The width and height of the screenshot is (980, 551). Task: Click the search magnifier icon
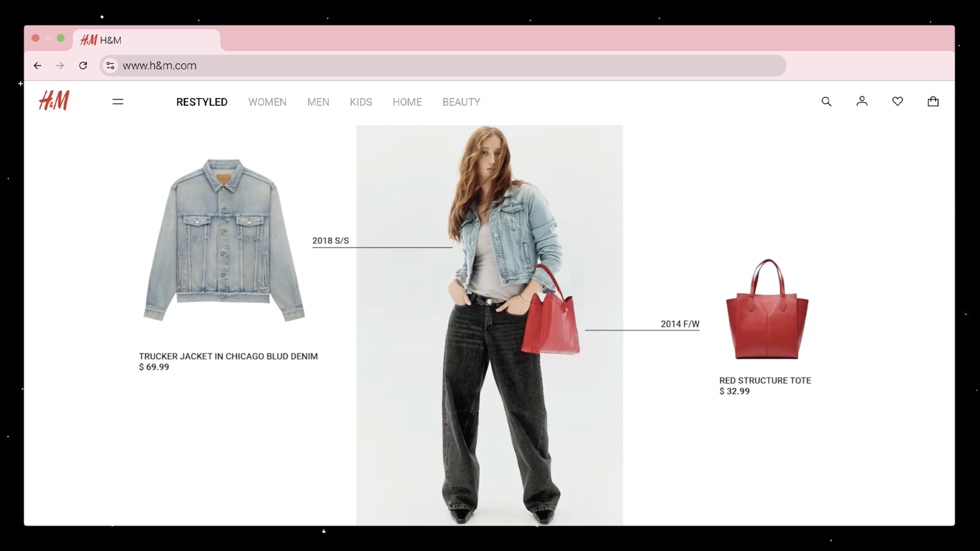tap(826, 102)
